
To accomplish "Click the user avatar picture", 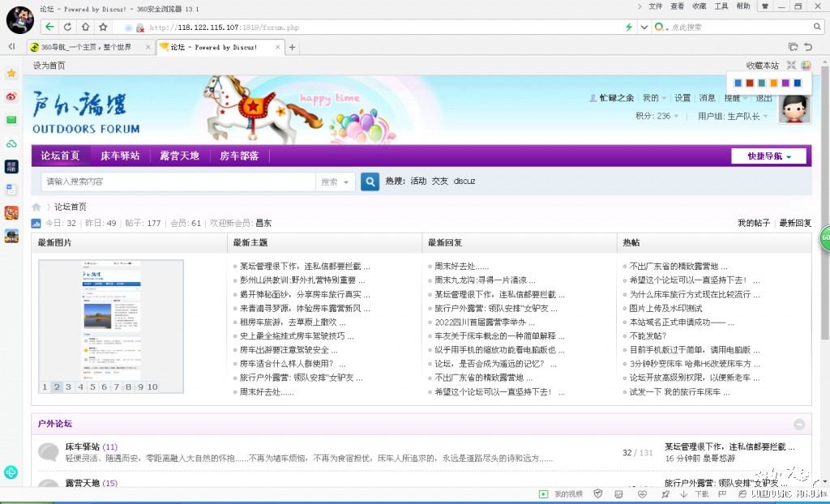I will [x=794, y=109].
